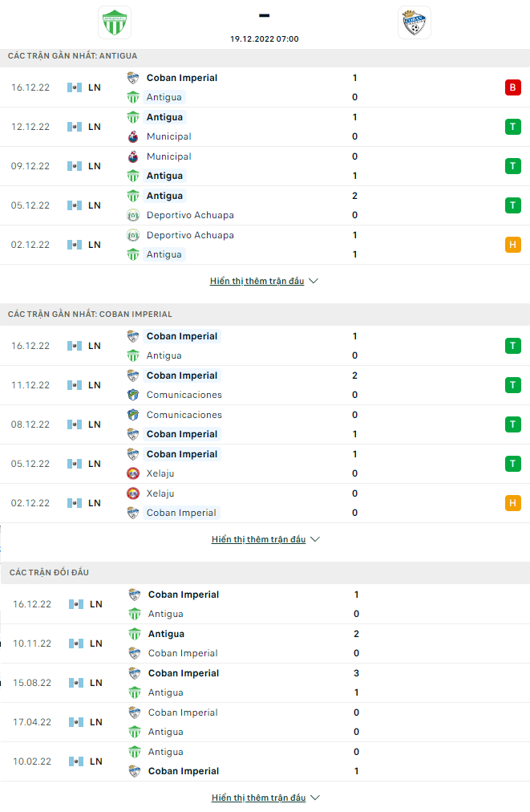Click red B result badge for 16.12.22
Screen dimensions: 530x812
click(x=512, y=87)
